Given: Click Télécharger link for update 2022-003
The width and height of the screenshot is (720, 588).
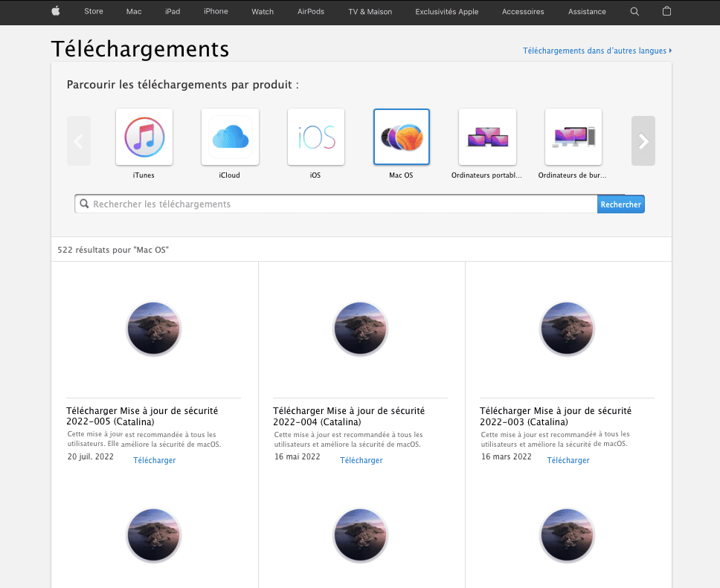Looking at the screenshot, I should pos(568,460).
